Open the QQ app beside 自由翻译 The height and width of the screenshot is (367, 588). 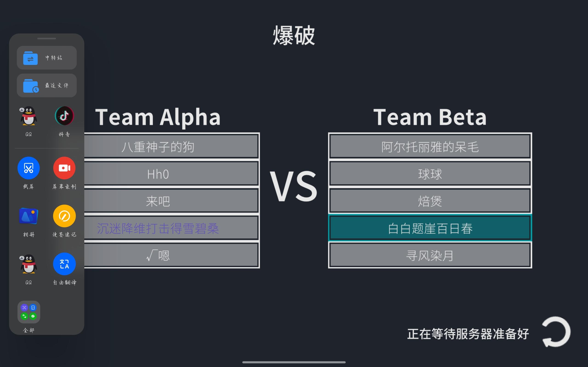(29, 264)
